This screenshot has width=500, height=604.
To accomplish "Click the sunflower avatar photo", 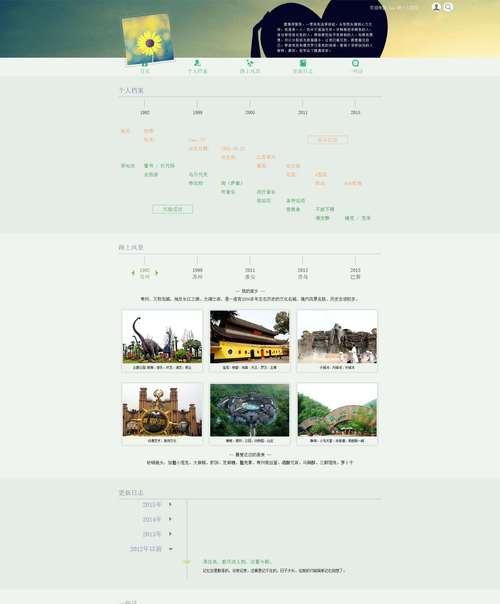I will (148, 39).
